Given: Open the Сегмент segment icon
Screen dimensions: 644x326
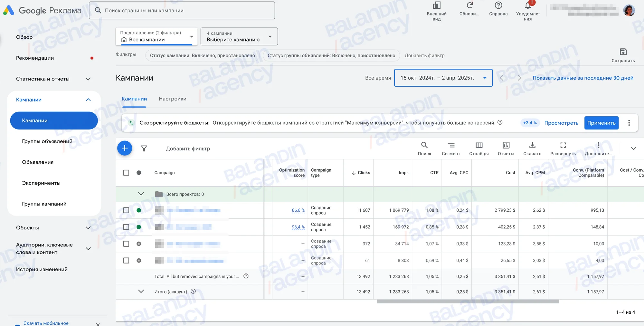Looking at the screenshot, I should 451,145.
